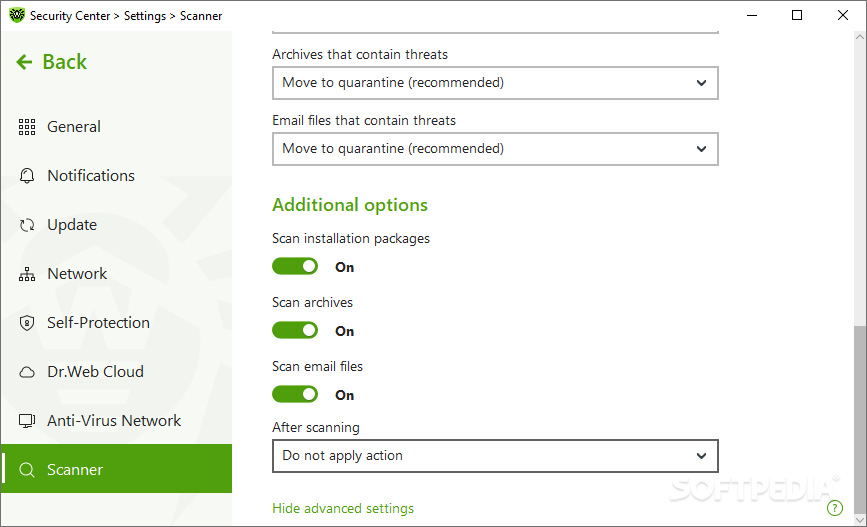The image size is (867, 527).
Task: Click the Anti-Virus Network monitor icon
Action: click(x=27, y=421)
